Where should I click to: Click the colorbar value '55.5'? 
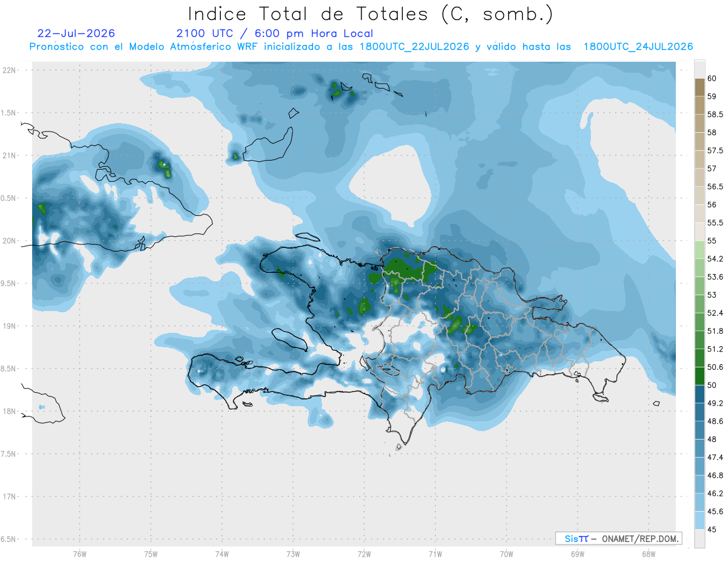(x=715, y=222)
